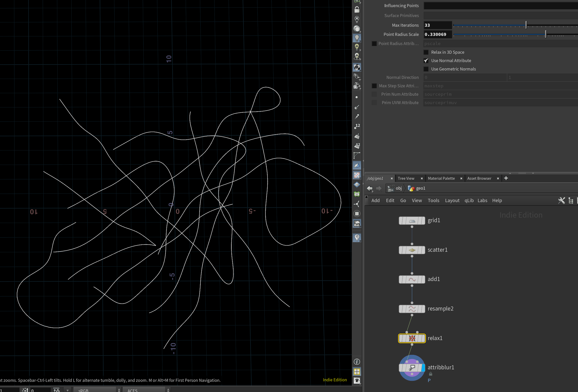Toggle the viewport reference grid icon
Viewport: 578px width, 392px height.
357,371
